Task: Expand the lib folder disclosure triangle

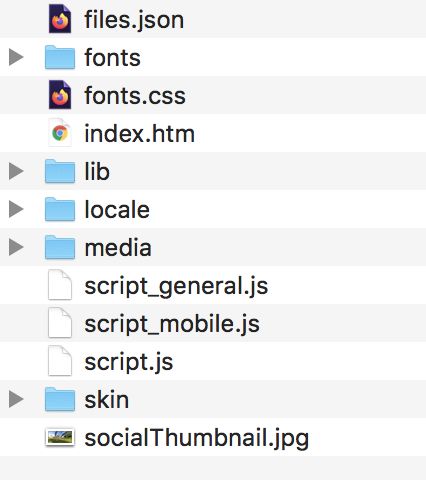Action: [16, 171]
